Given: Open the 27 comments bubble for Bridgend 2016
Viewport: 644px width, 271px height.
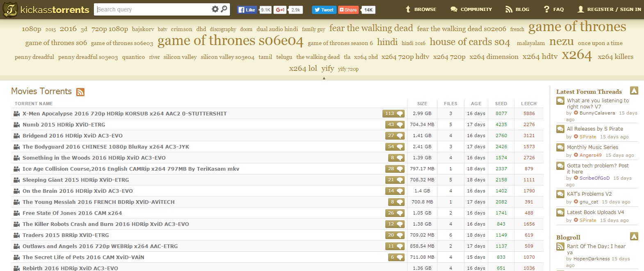Looking at the screenshot, I should (x=395, y=135).
